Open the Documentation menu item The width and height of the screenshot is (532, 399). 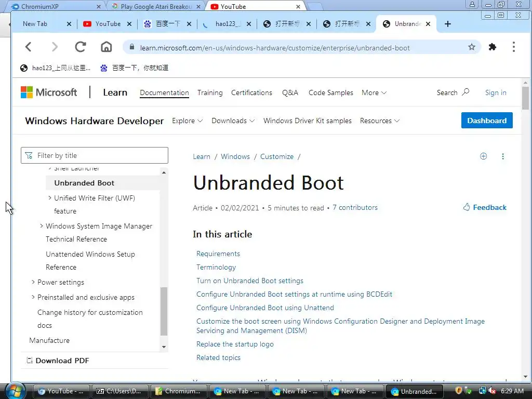click(164, 92)
